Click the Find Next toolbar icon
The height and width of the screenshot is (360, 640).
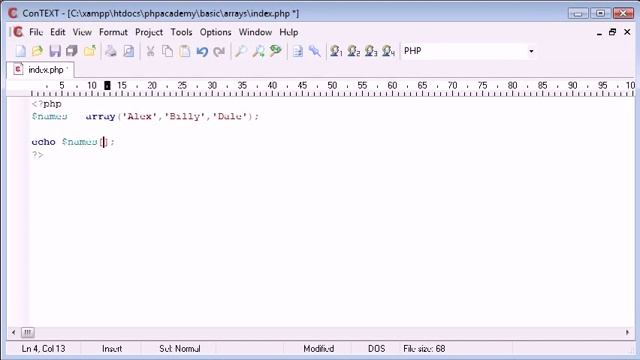pos(258,51)
